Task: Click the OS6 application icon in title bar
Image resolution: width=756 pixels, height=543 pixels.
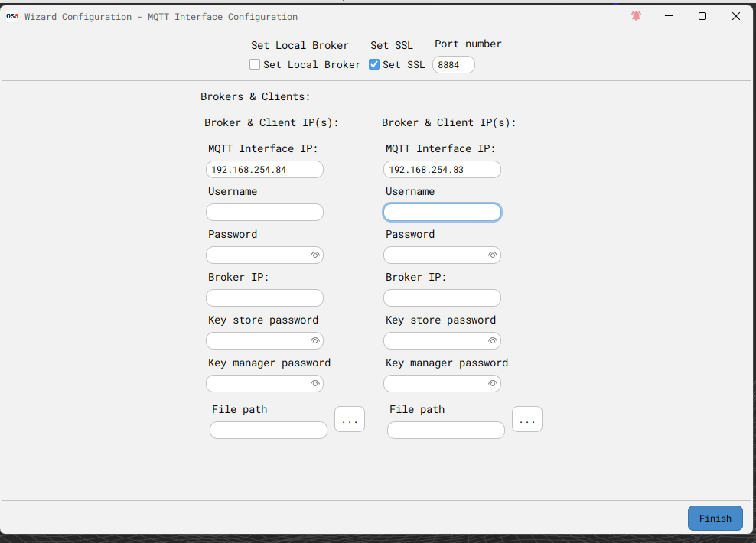Action: click(x=12, y=16)
